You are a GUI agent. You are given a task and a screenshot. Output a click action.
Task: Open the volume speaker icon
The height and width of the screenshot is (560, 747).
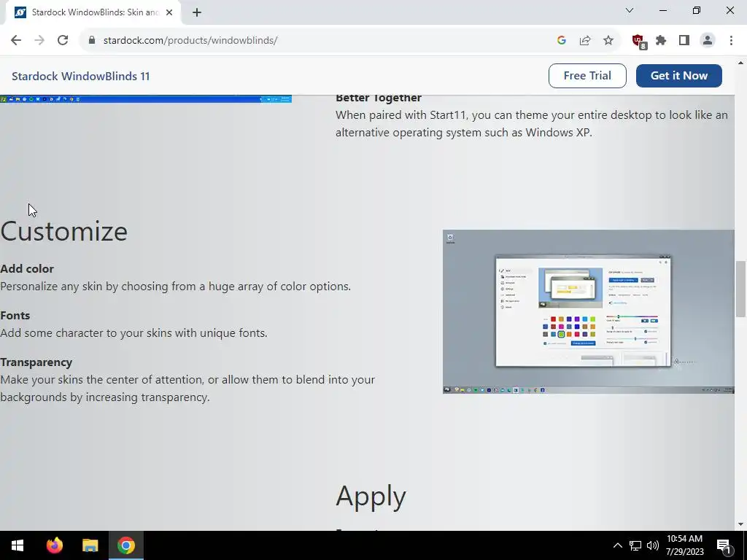(x=653, y=545)
